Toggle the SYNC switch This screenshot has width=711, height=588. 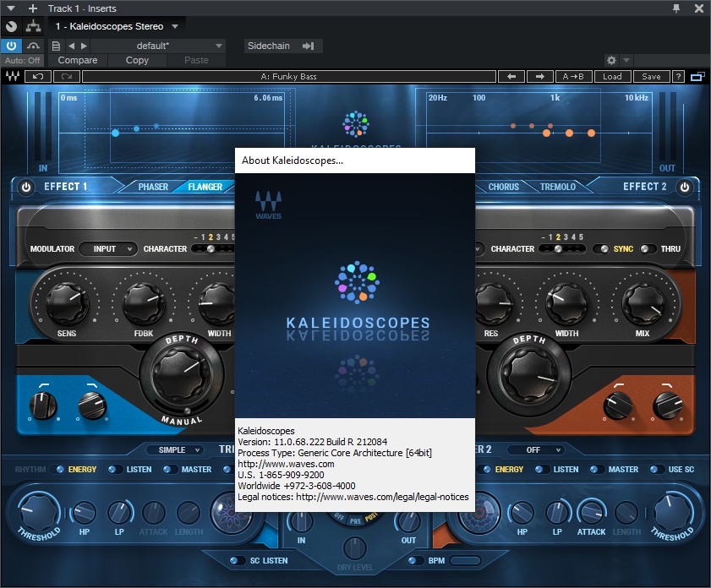pyautogui.click(x=602, y=248)
